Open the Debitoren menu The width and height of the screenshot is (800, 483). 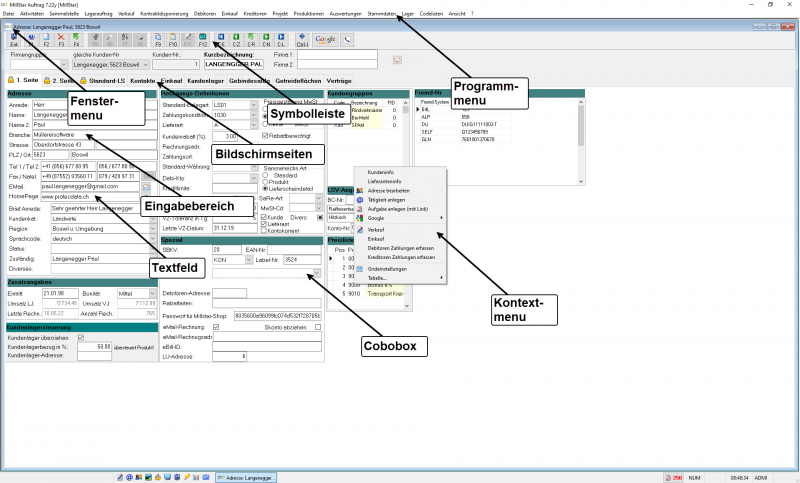tap(205, 14)
